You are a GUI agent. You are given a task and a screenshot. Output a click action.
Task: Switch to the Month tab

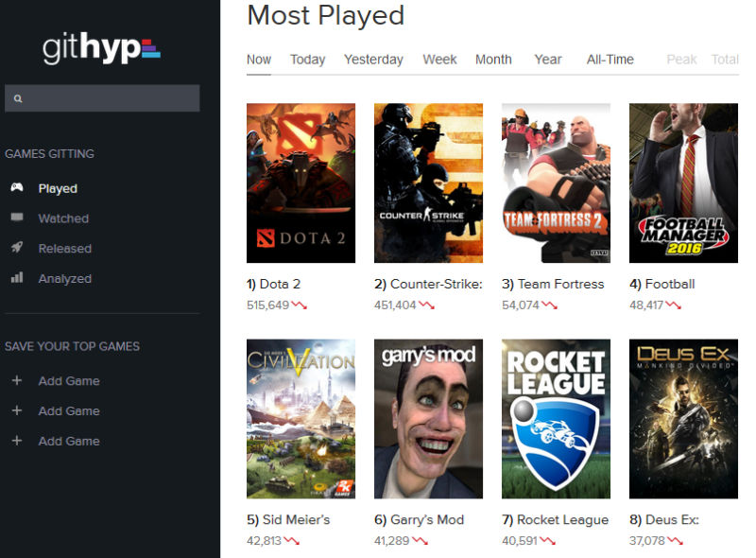(x=493, y=60)
